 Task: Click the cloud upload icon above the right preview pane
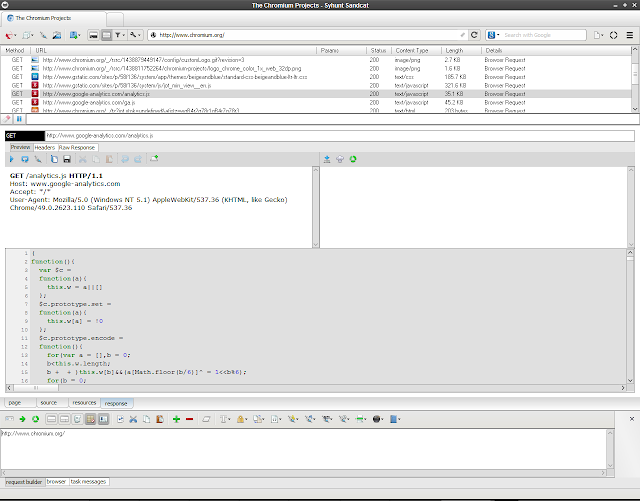340,159
